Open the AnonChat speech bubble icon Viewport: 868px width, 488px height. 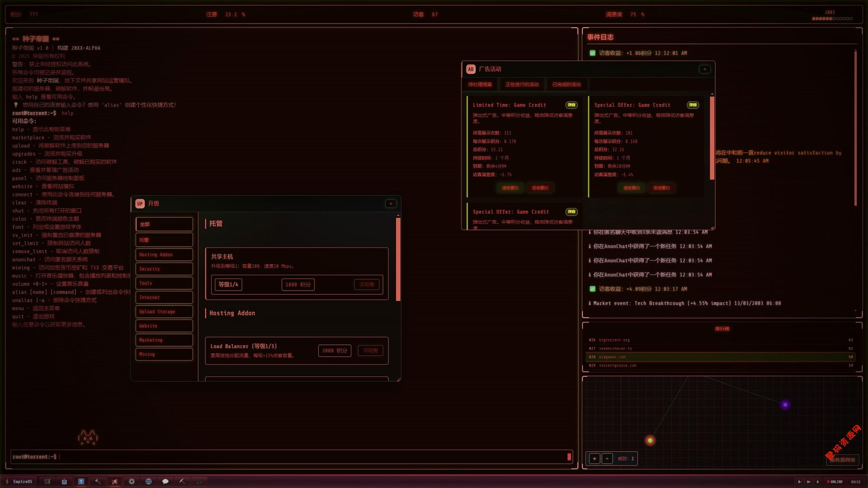pos(165,482)
